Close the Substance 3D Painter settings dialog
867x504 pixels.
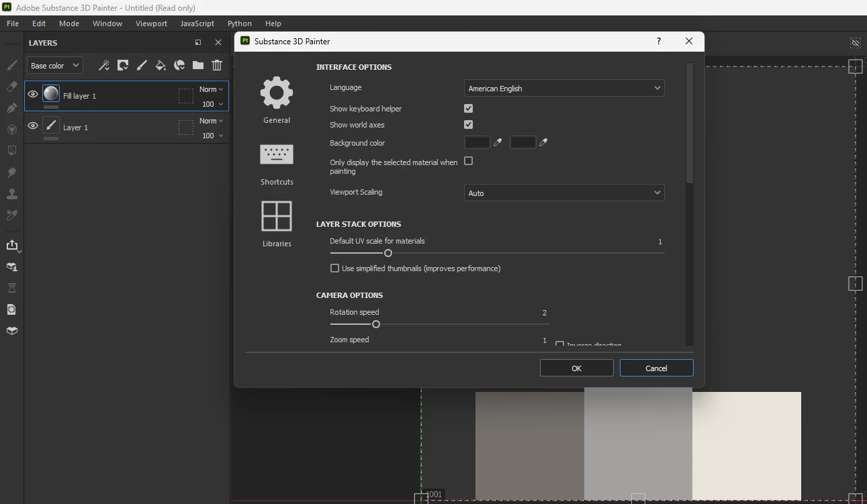point(689,41)
